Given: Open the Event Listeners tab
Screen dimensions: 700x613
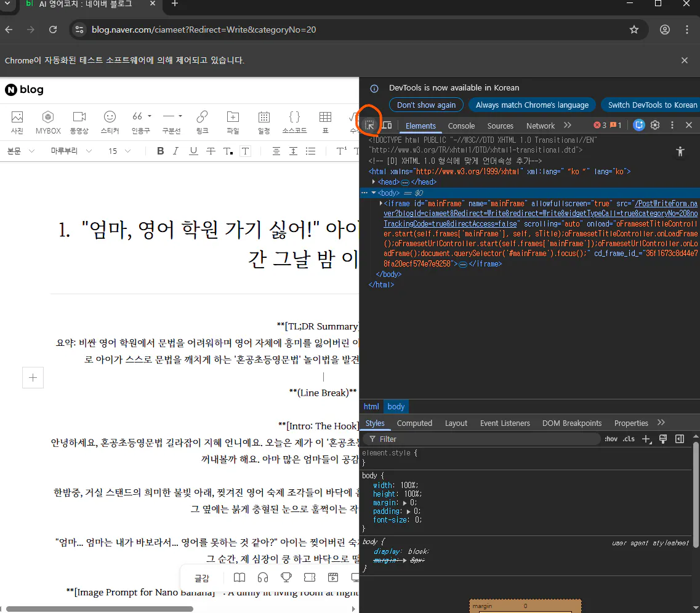Looking at the screenshot, I should coord(505,423).
